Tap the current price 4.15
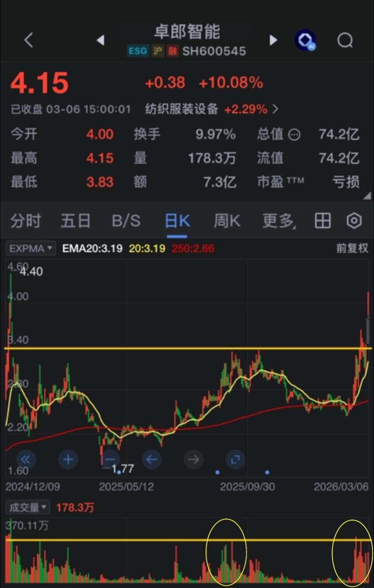The image size is (374, 588). (x=39, y=83)
